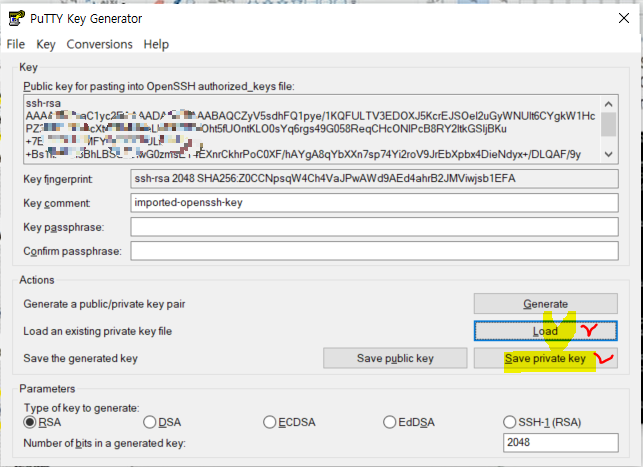This screenshot has width=643, height=467.
Task: Click the public key scrollbar thumb
Action: [x=609, y=124]
